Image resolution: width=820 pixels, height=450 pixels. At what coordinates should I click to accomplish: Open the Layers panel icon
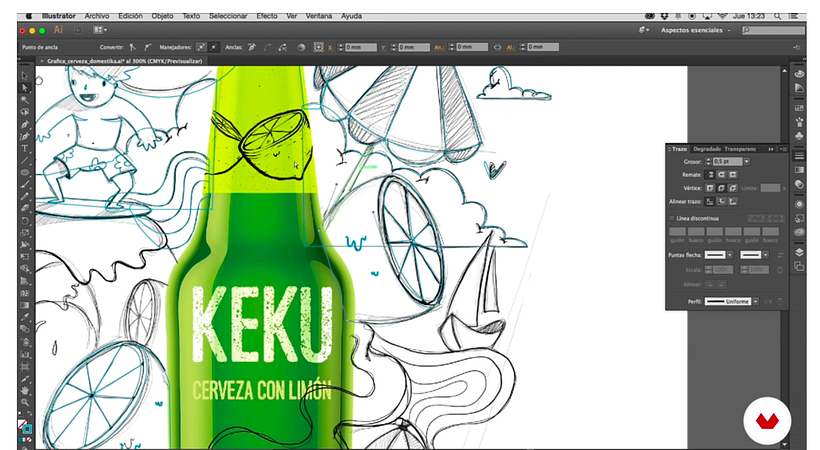[x=799, y=252]
